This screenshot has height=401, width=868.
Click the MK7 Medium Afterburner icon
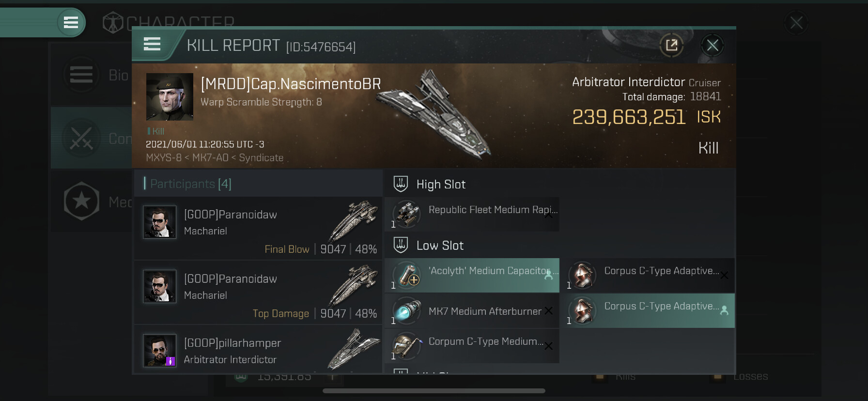pos(406,311)
